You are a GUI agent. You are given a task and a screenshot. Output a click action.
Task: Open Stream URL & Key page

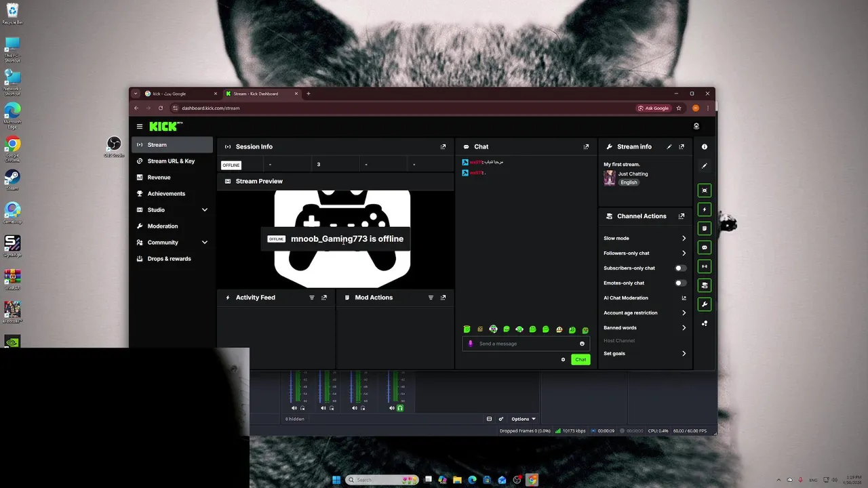pyautogui.click(x=172, y=161)
